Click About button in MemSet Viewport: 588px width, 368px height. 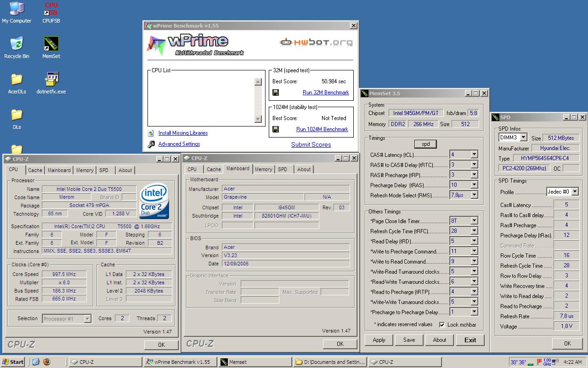coord(440,340)
